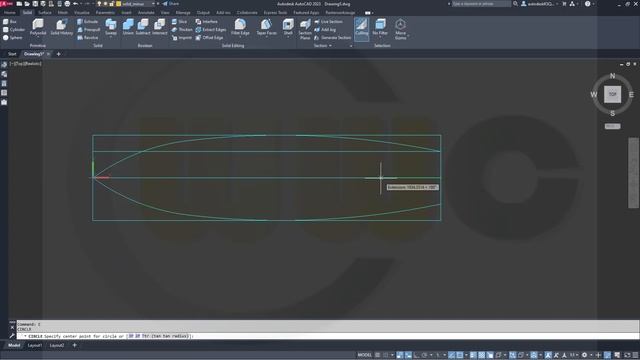
Task: Switch to Layout1 tab
Action: [x=35, y=345]
